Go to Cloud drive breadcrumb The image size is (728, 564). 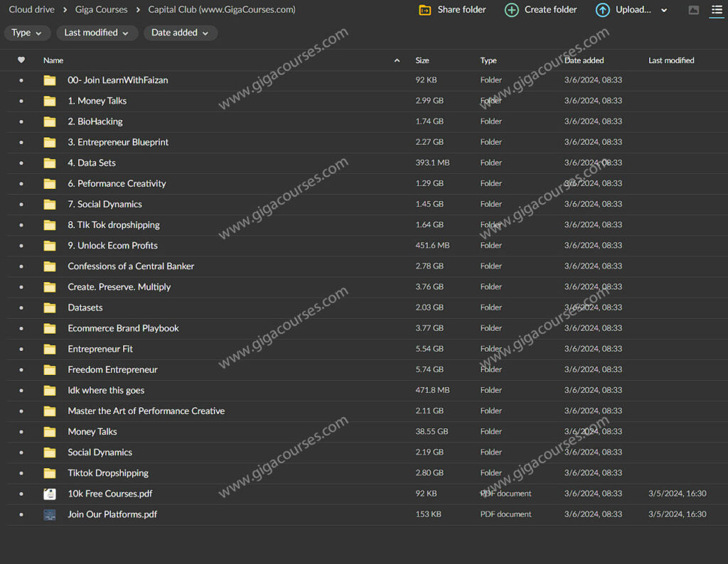(x=31, y=10)
